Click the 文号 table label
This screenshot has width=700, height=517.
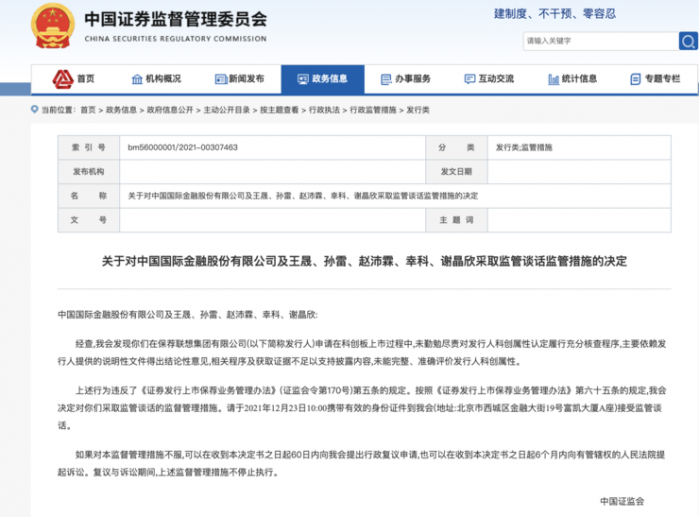tap(88, 220)
